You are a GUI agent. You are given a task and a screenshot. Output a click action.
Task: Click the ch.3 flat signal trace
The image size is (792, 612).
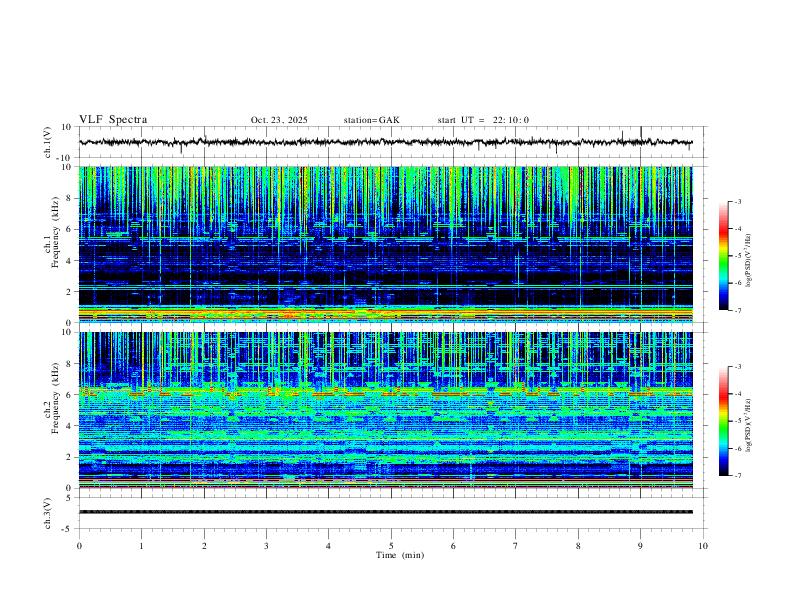coord(385,512)
